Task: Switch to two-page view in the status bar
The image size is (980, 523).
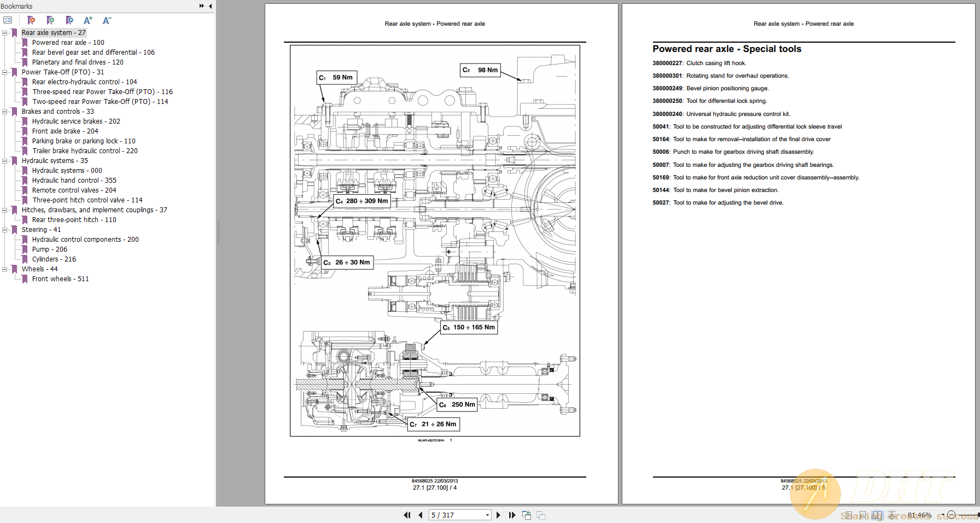Action: [x=878, y=515]
